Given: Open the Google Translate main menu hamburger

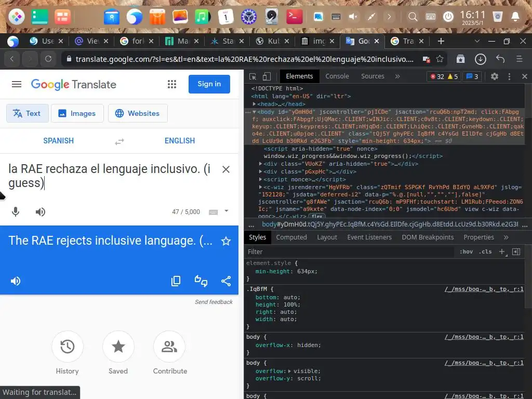Looking at the screenshot, I should click(16, 84).
